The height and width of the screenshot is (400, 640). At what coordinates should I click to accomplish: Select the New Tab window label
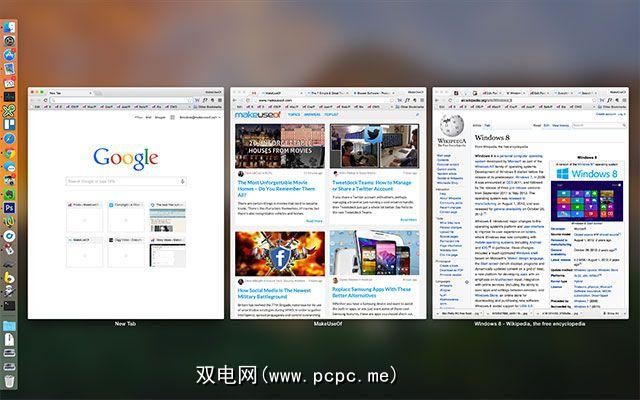[125, 324]
